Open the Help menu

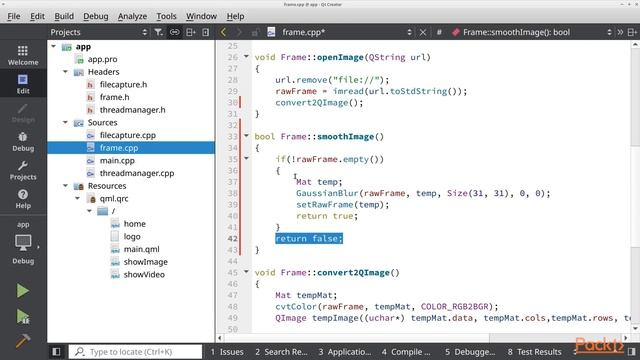[x=235, y=16]
